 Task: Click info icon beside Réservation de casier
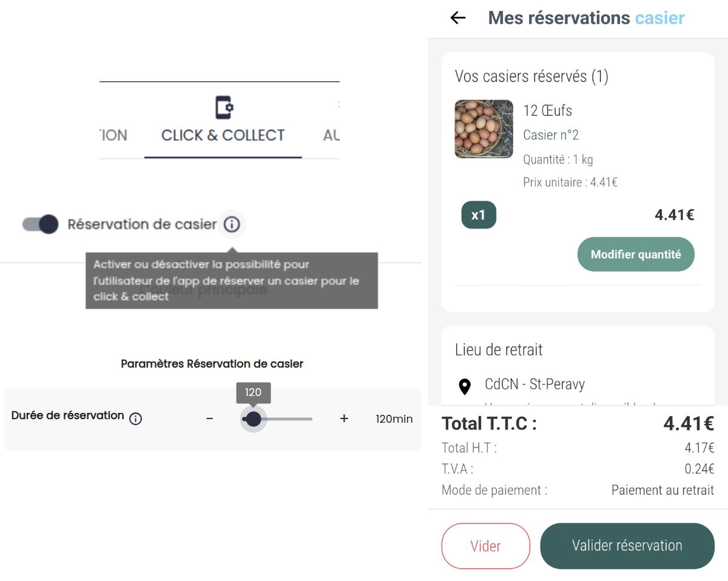coord(232,224)
